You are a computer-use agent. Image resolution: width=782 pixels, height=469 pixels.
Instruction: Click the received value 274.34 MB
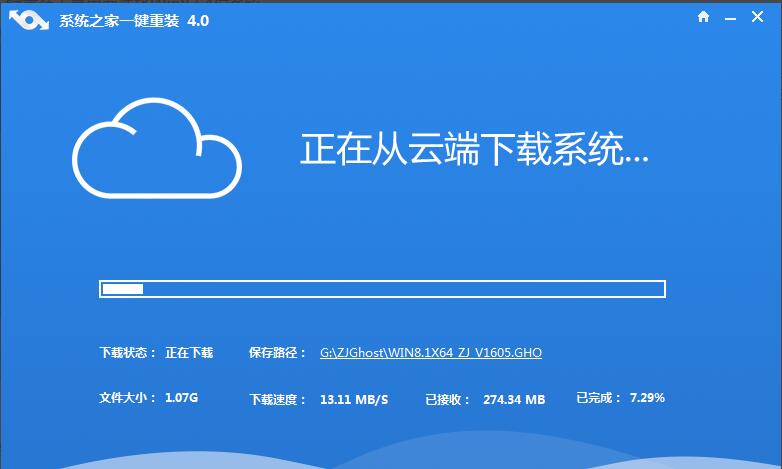[x=514, y=400]
